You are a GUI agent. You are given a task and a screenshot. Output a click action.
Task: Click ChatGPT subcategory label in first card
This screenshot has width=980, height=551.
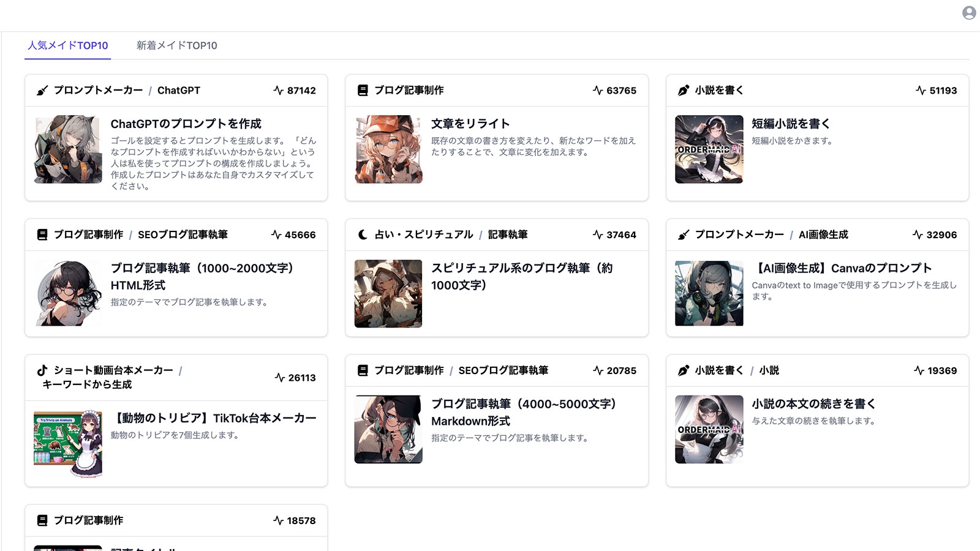(x=179, y=91)
